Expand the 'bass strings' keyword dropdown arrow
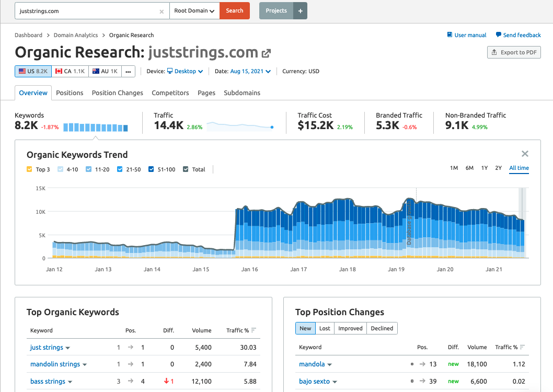 pos(70,382)
